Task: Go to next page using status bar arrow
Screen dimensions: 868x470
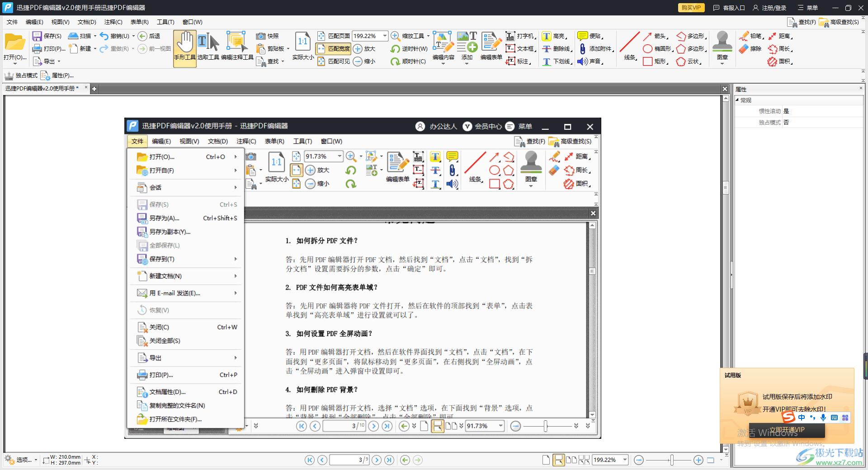Action: tap(377, 460)
